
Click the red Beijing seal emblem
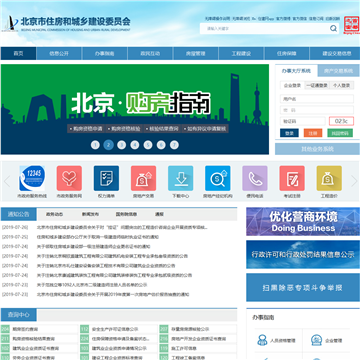(352, 25)
